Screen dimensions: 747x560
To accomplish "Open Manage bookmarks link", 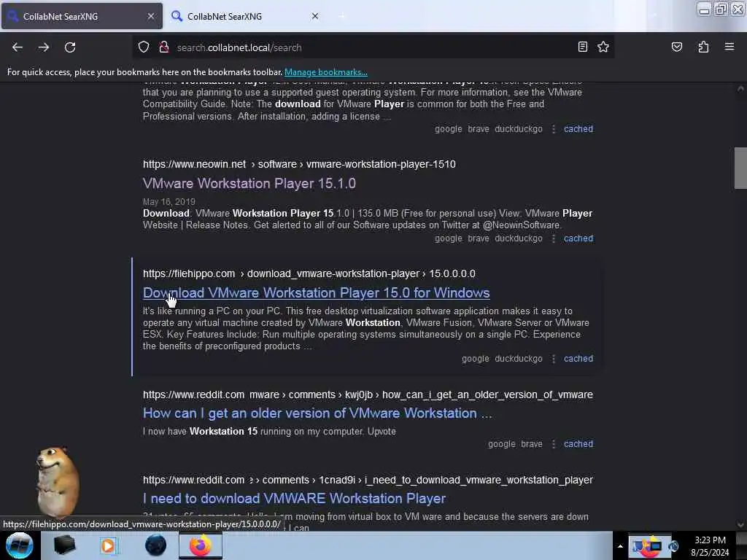I will tap(326, 72).
